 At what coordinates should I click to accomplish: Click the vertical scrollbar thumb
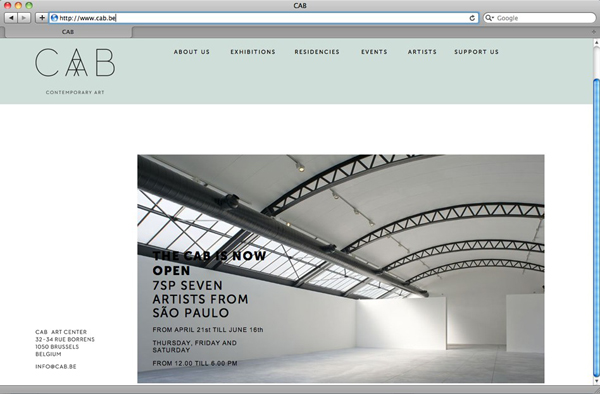pyautogui.click(x=596, y=228)
